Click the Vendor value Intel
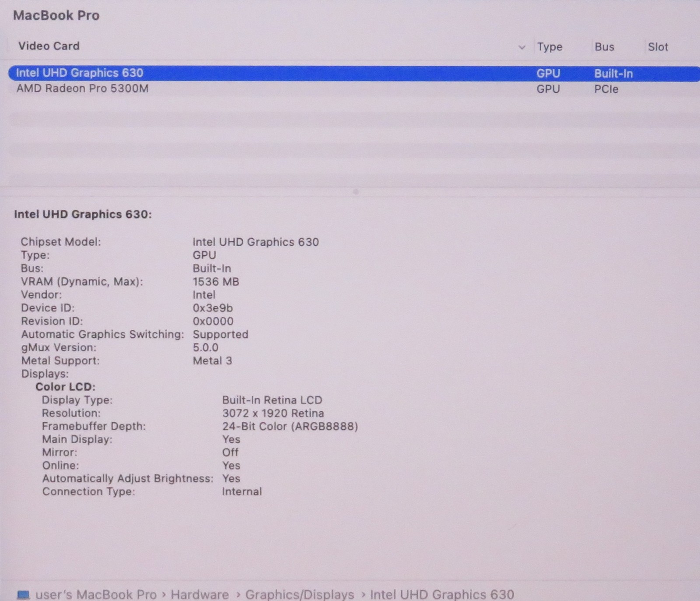 point(204,294)
